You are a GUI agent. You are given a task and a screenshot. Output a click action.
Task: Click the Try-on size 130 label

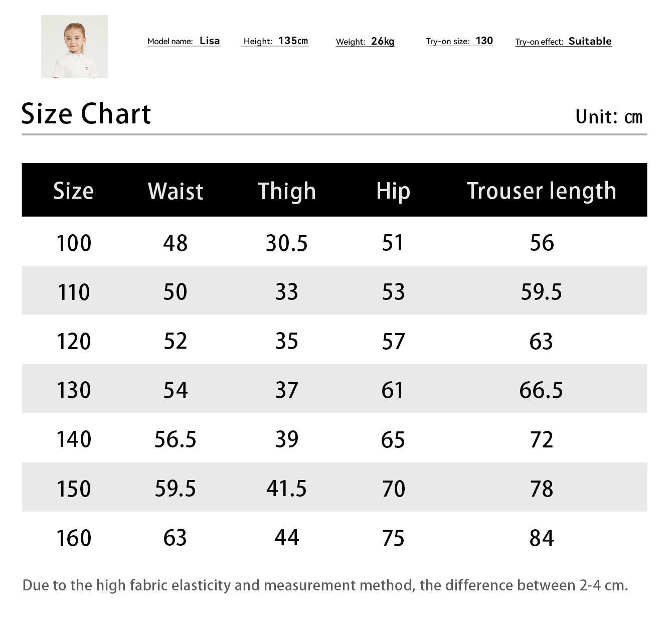[459, 41]
